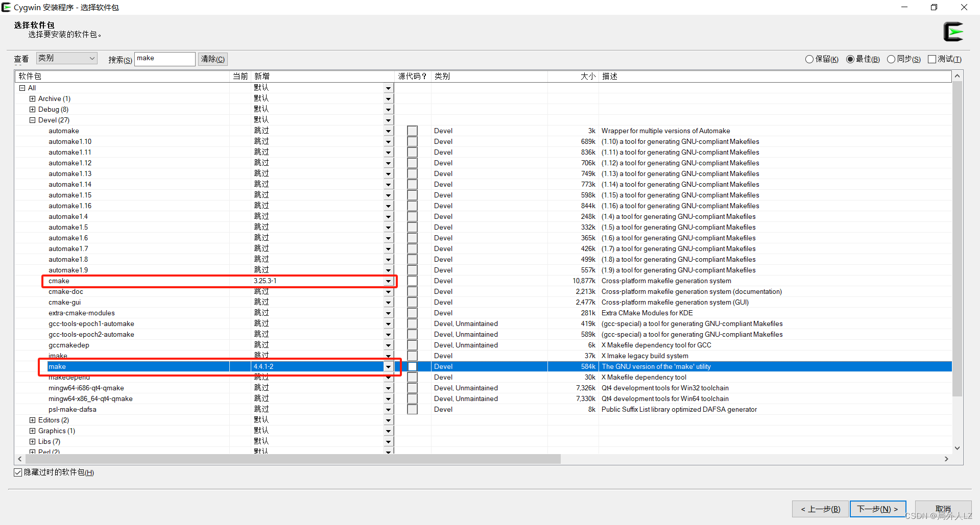Open version dropdown for cmake
The image size is (980, 525).
pyautogui.click(x=388, y=281)
